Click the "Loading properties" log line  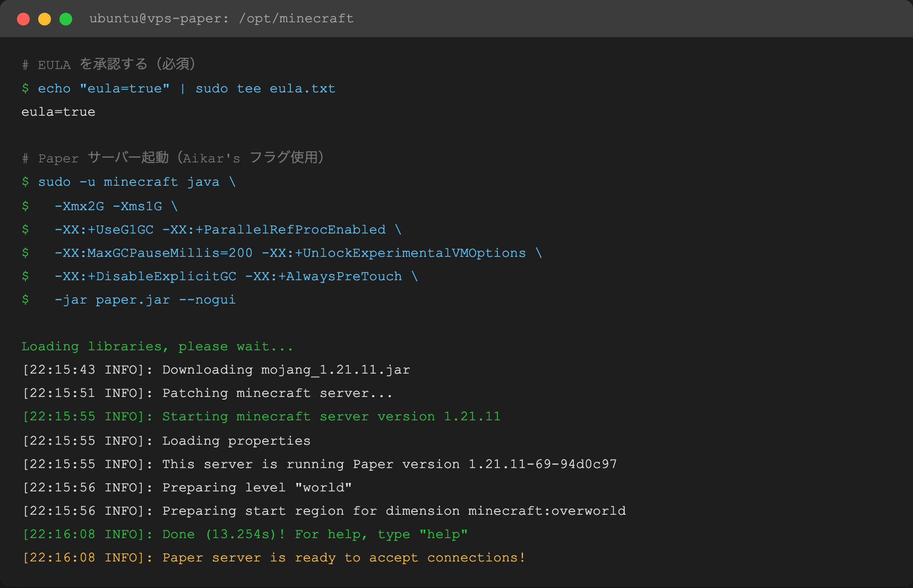(166, 441)
